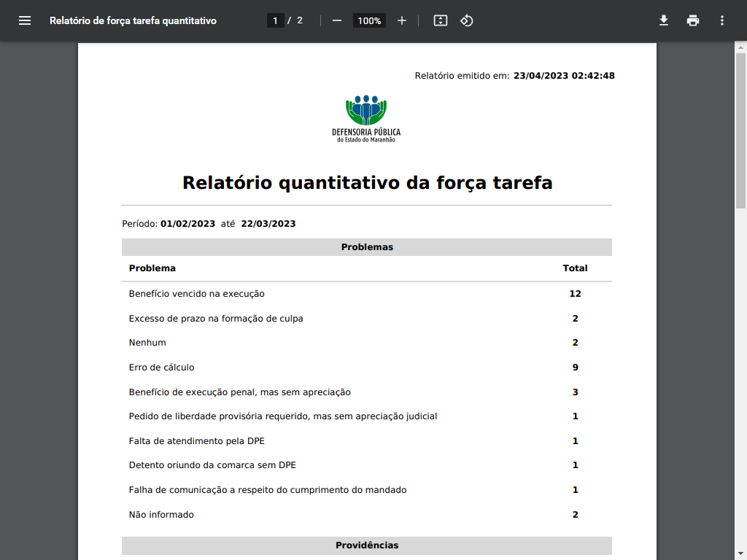Click the 'Relatório emitido em:' label

pos(462,76)
